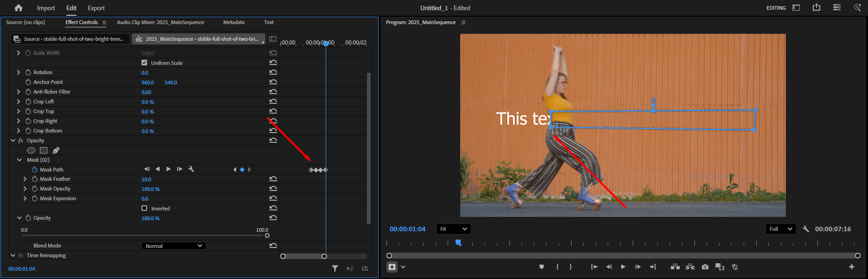Switch to the Metadata panel tab
868x279 pixels.
click(234, 22)
